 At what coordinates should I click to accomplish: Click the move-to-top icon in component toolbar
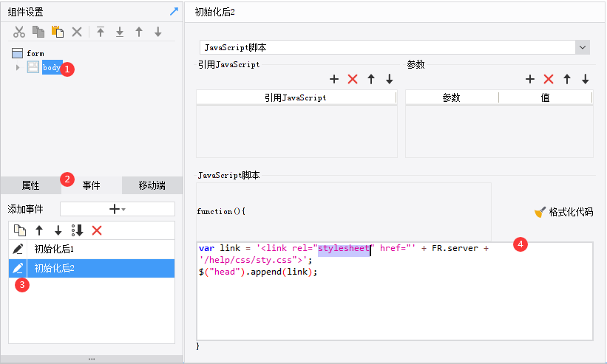tap(101, 32)
